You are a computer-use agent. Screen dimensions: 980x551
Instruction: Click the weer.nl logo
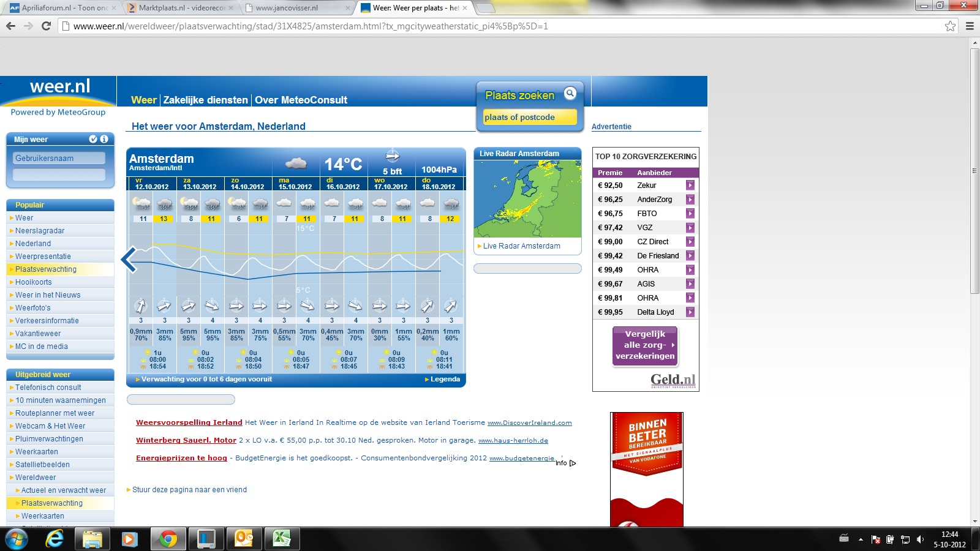pyautogui.click(x=59, y=86)
